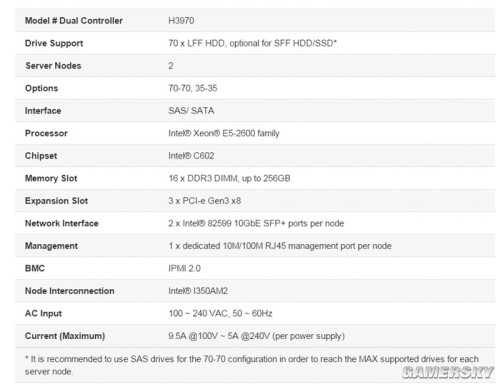The width and height of the screenshot is (500, 384).
Task: Select the Interface row label
Action: (x=43, y=111)
